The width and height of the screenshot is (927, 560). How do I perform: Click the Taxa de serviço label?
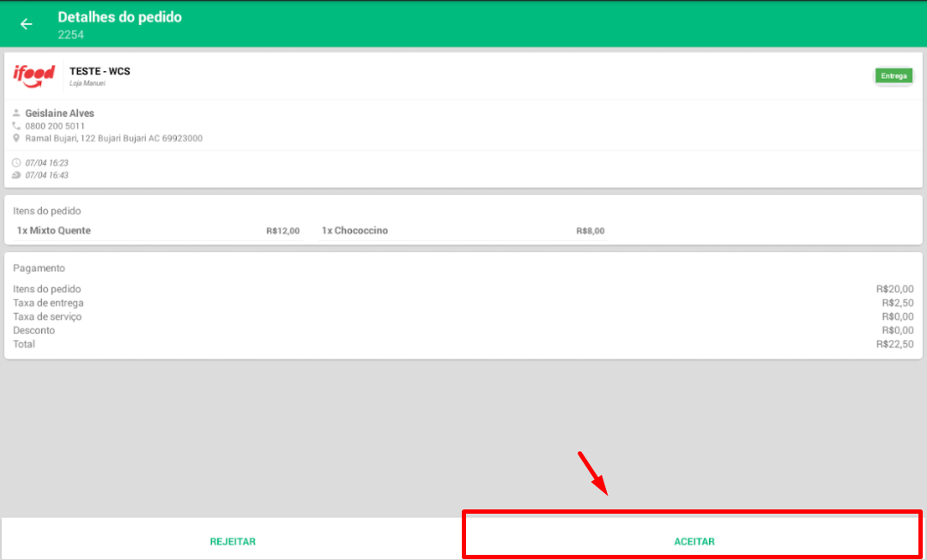click(47, 316)
